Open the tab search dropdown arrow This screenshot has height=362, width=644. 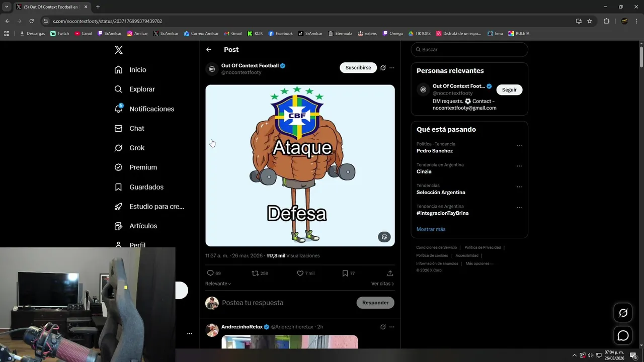point(7,7)
